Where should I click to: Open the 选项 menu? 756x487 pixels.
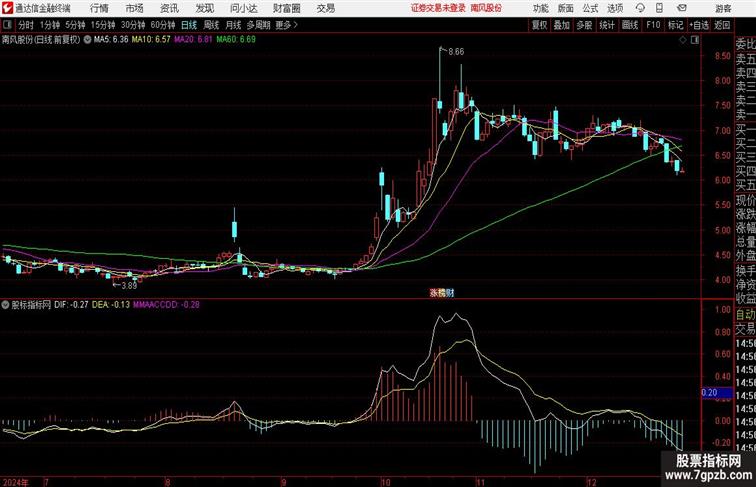click(x=615, y=8)
